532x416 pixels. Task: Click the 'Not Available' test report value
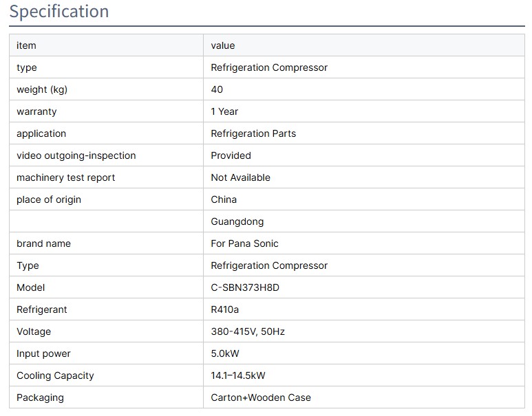point(240,177)
